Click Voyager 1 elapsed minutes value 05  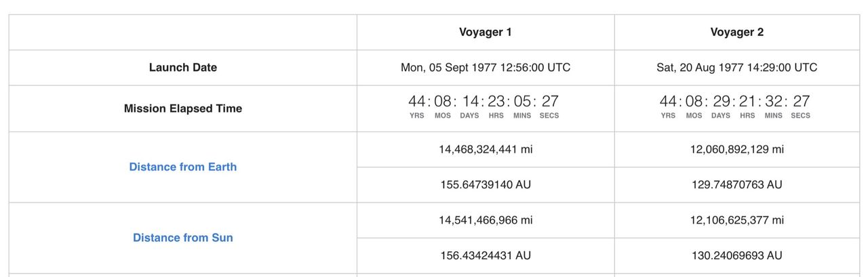coord(522,102)
